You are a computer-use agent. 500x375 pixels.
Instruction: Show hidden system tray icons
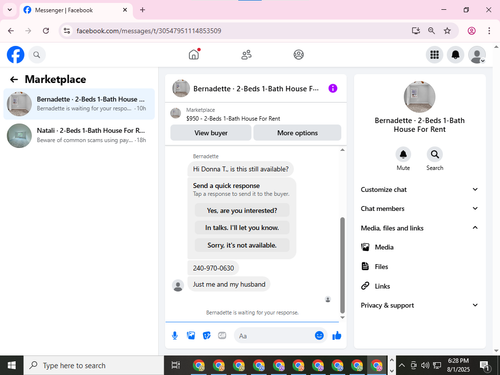402,365
